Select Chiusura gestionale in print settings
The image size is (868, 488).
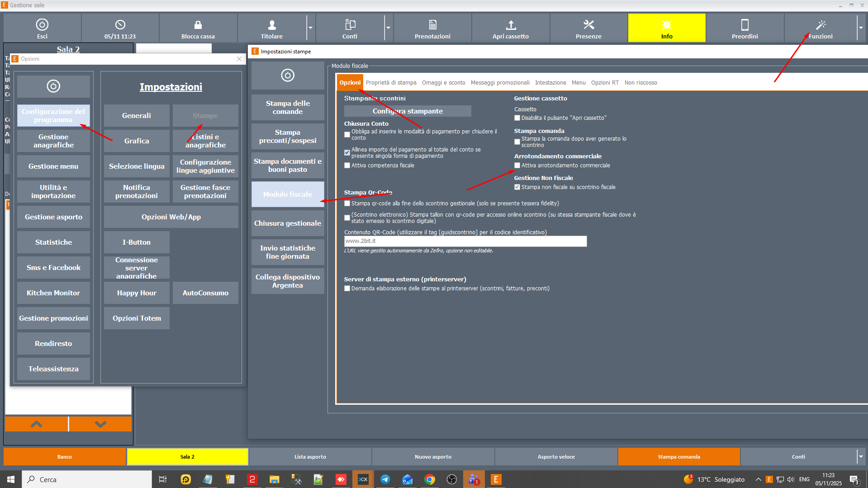point(288,223)
